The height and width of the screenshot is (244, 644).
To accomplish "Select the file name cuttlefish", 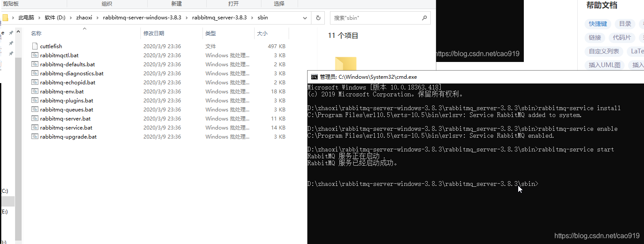I will click(51, 46).
